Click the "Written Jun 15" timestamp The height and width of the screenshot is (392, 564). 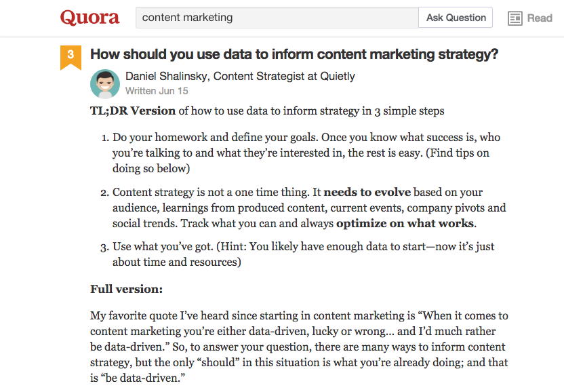point(157,91)
